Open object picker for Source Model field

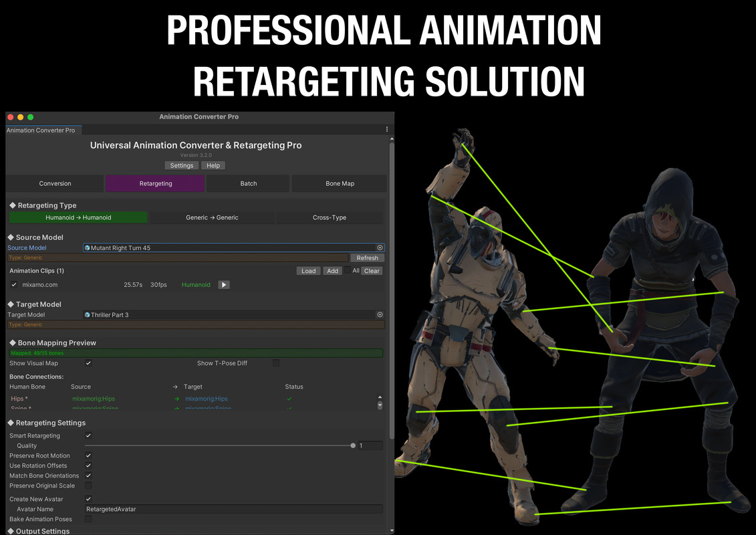(x=380, y=247)
